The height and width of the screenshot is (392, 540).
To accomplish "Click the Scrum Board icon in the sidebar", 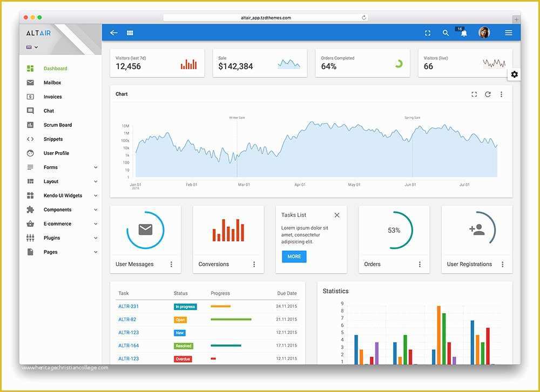I will coord(30,125).
